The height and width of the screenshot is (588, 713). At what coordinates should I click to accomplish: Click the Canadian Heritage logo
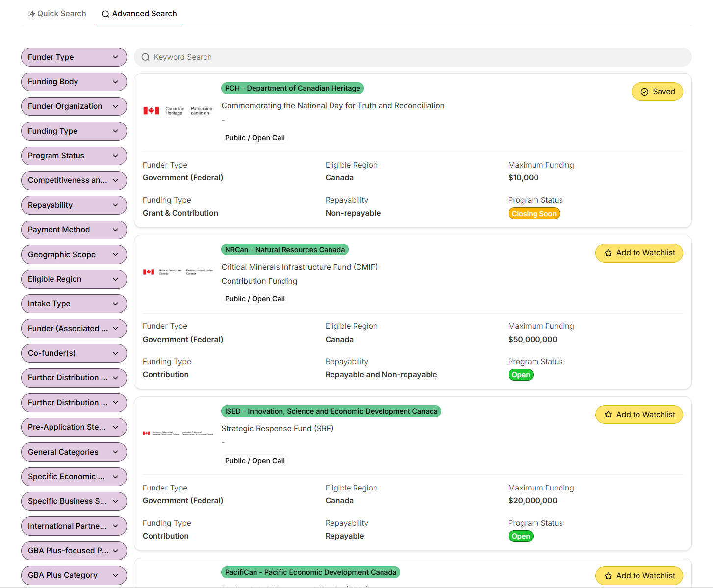click(x=178, y=111)
